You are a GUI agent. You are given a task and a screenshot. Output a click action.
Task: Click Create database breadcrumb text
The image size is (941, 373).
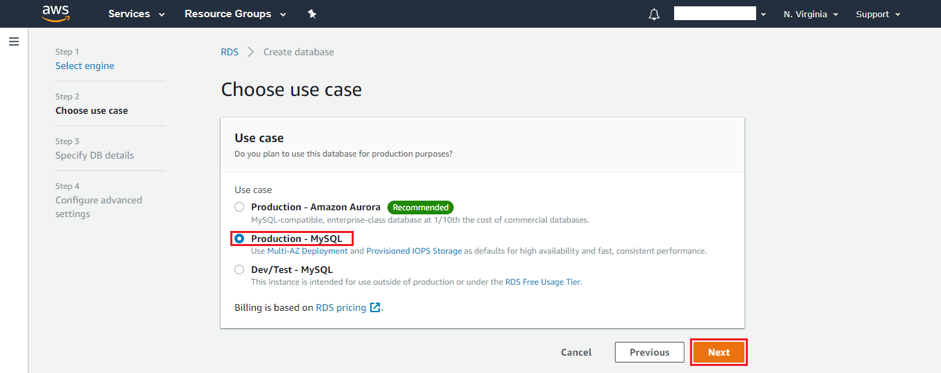[x=299, y=52]
